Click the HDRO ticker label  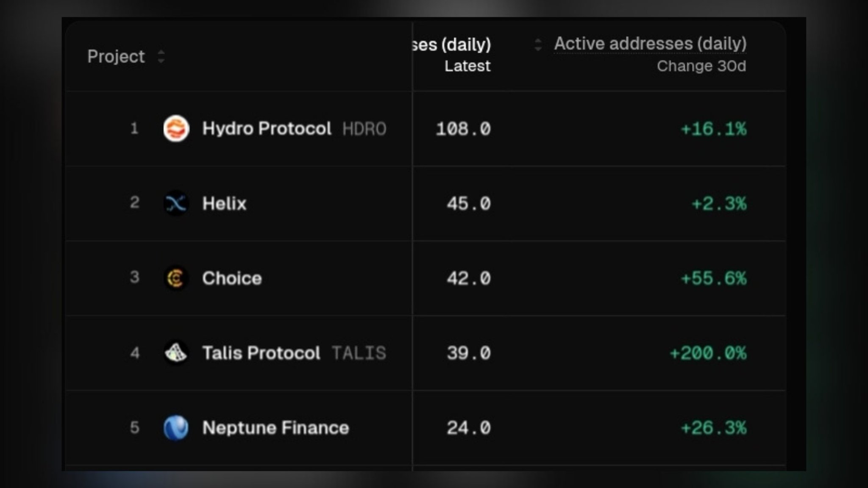364,129
